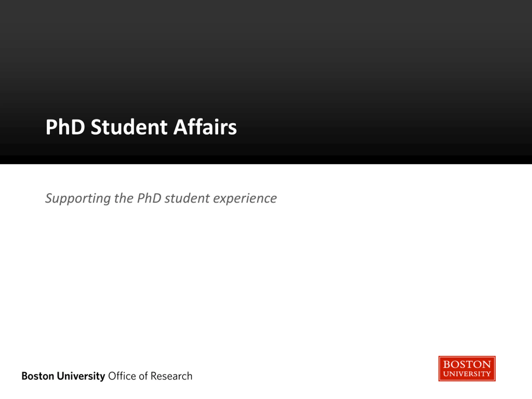532x399 pixels.
Task: Click the dark gradient header area above title
Action: pos(266,53)
